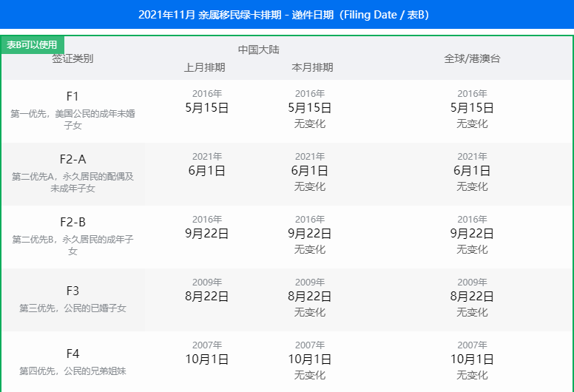Viewport: 574px width, 392px height.
Task: Select the F2-B visa category label
Action: click(x=72, y=222)
